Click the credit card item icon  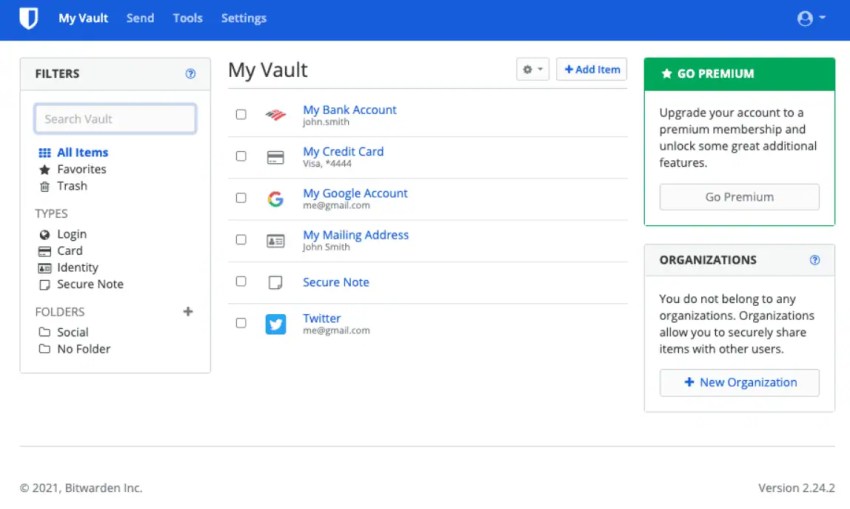point(275,157)
